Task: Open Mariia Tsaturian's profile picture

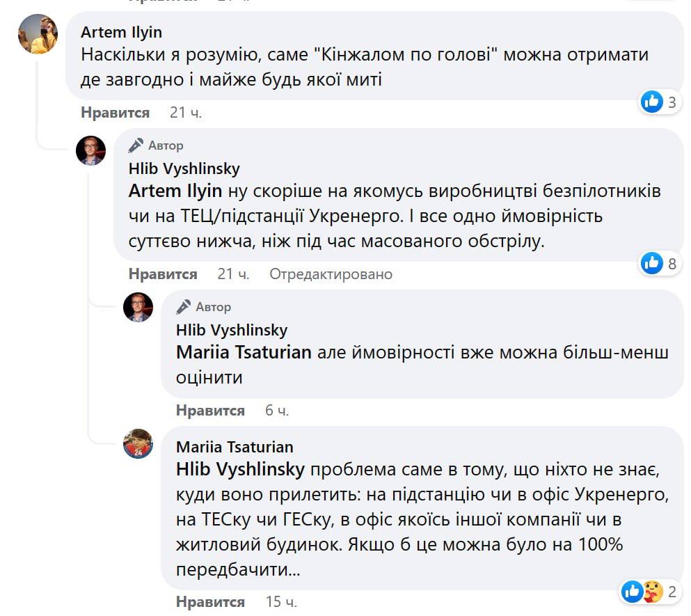Action: tap(138, 443)
